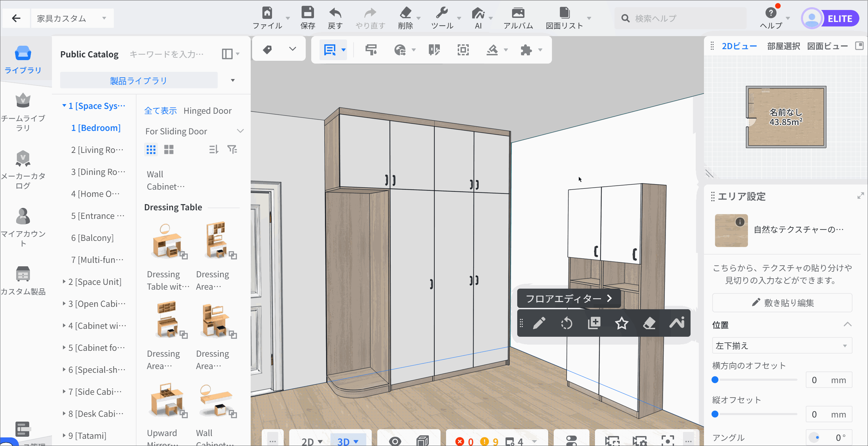Collapse the 位置 section chevron

[x=847, y=324]
